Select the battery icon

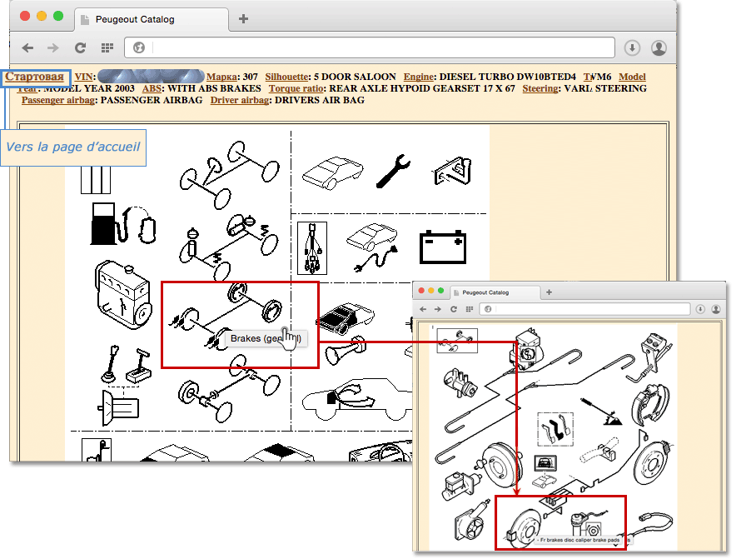pyautogui.click(x=443, y=247)
